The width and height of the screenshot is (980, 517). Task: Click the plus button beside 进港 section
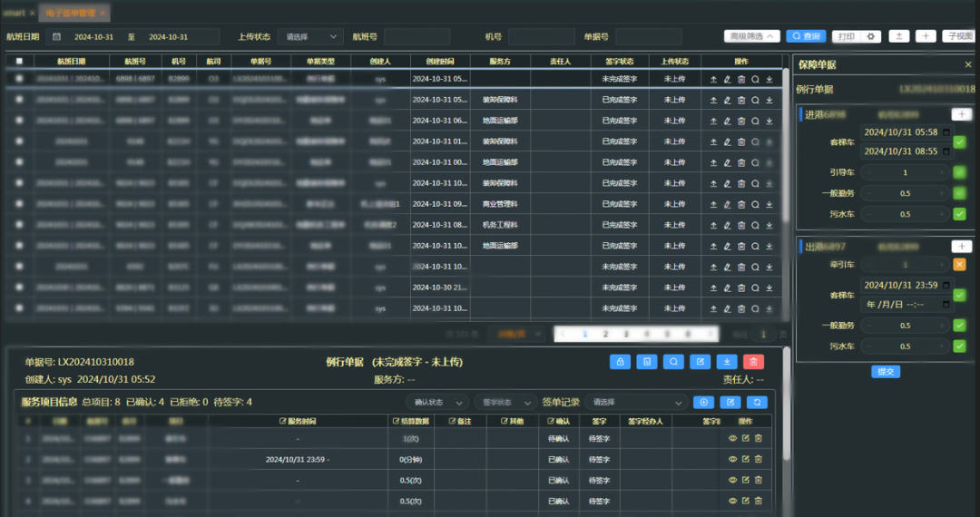point(960,114)
